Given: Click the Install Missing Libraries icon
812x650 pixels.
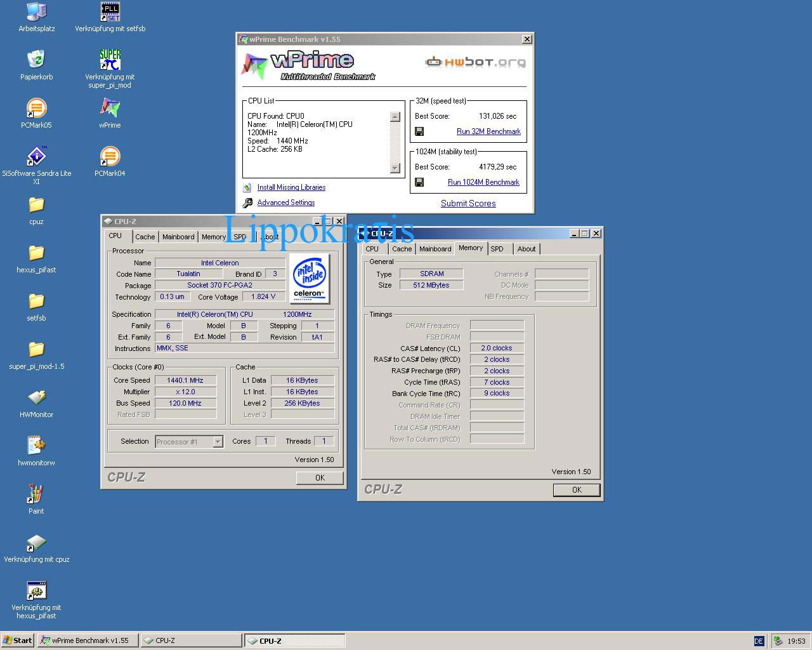Looking at the screenshot, I should click(247, 188).
